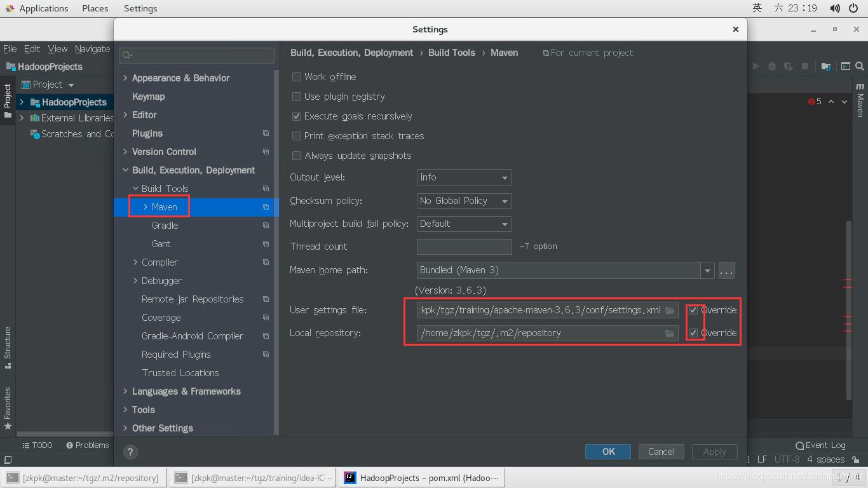Screen dimensions: 868x488
Task: Collapse Build, Execution, Deployment group
Action: pos(125,170)
